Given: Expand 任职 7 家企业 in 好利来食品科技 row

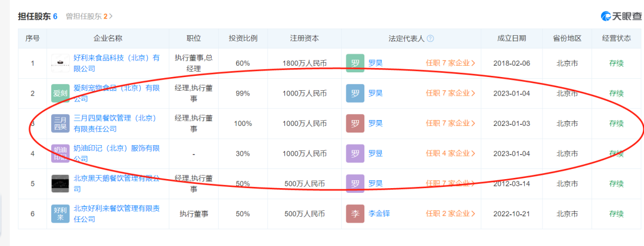Looking at the screenshot, I should pyautogui.click(x=451, y=63).
